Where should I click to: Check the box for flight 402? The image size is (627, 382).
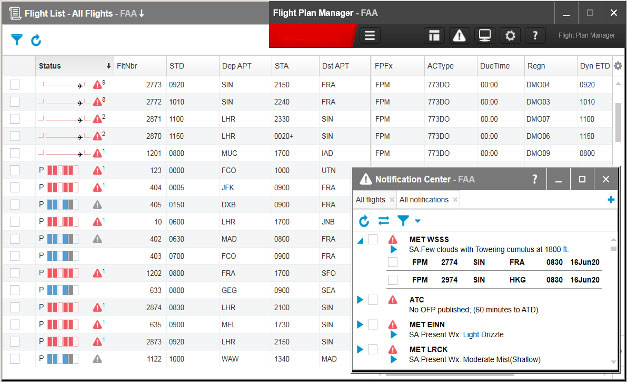(x=15, y=239)
